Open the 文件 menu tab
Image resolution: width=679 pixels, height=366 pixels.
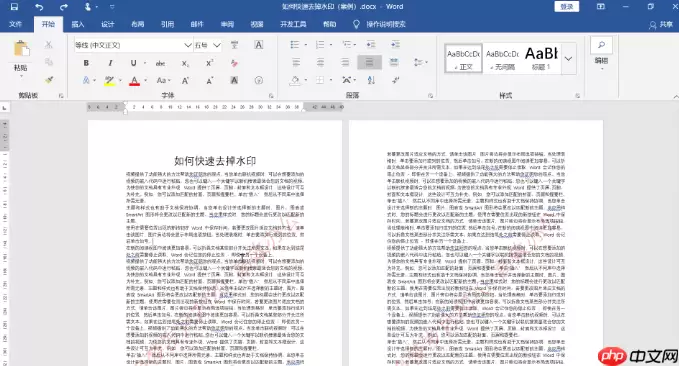16,24
